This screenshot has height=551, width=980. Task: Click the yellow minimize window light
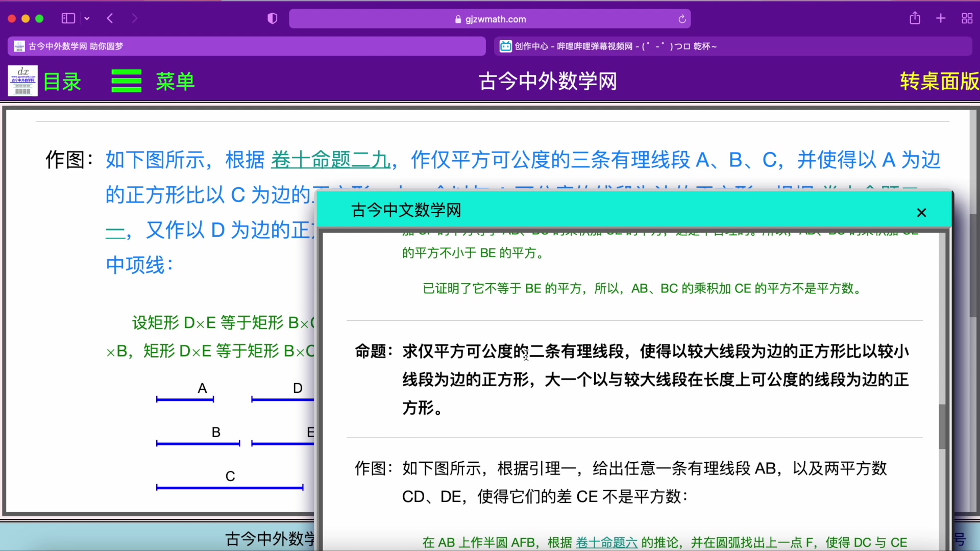point(26,18)
